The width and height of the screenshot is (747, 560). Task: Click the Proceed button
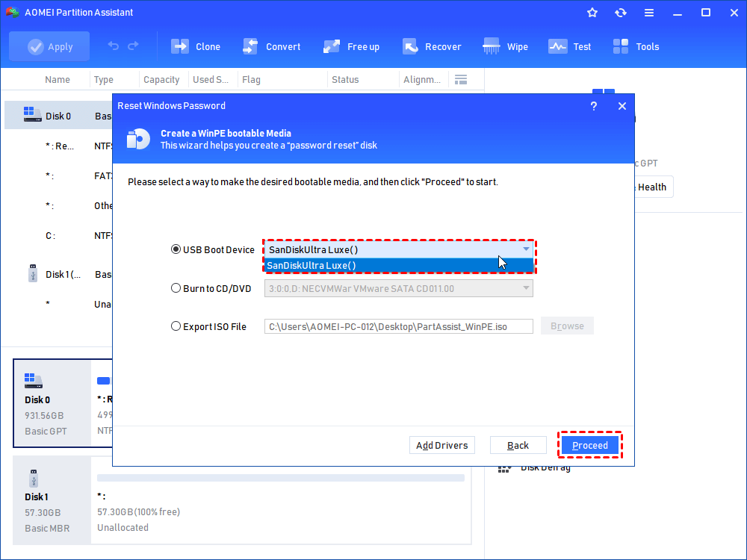(590, 446)
